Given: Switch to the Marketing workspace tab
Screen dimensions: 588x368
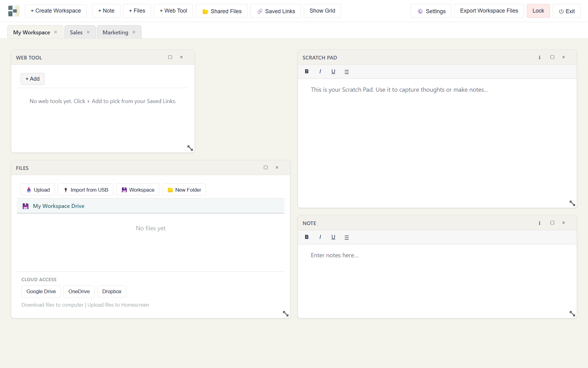Looking at the screenshot, I should (x=115, y=32).
